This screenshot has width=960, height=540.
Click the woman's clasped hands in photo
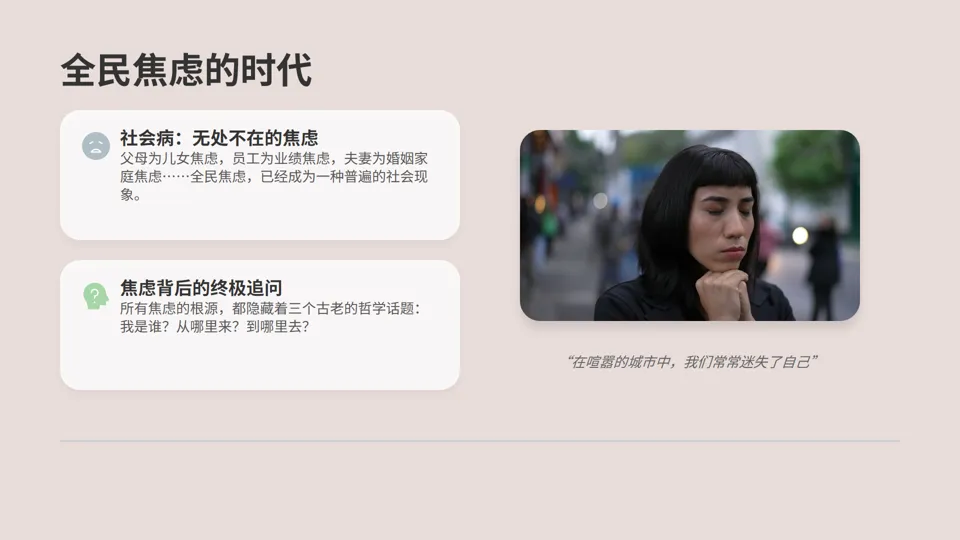point(724,294)
